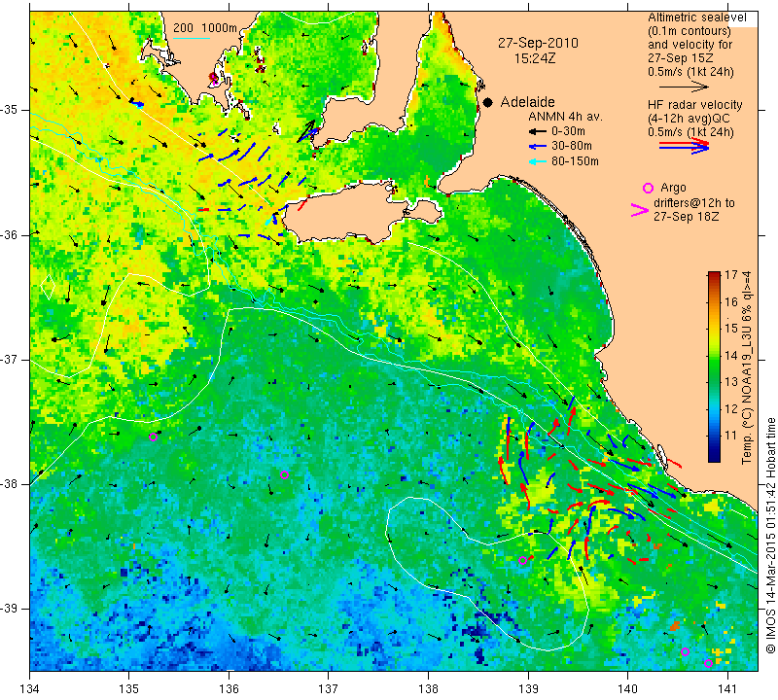This screenshot has height=700, width=778.
Task: Click the 17 tick on the color bar
Action: 731,275
